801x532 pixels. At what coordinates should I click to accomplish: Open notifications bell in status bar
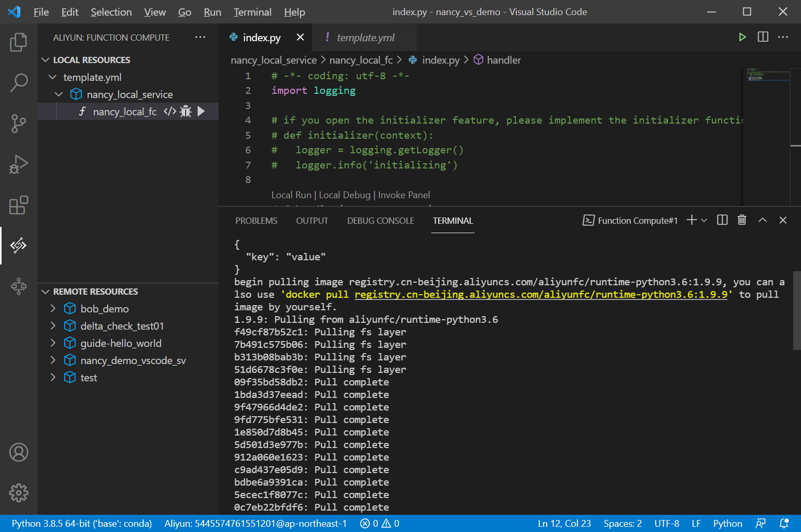784,523
